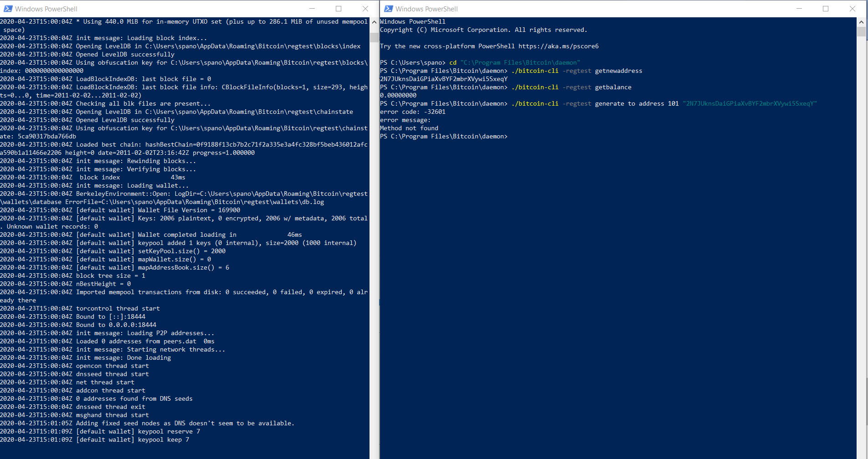The image size is (868, 459).
Task: Click 'Bound to 0.0.0.0:18444' log line
Action: [x=78, y=325]
